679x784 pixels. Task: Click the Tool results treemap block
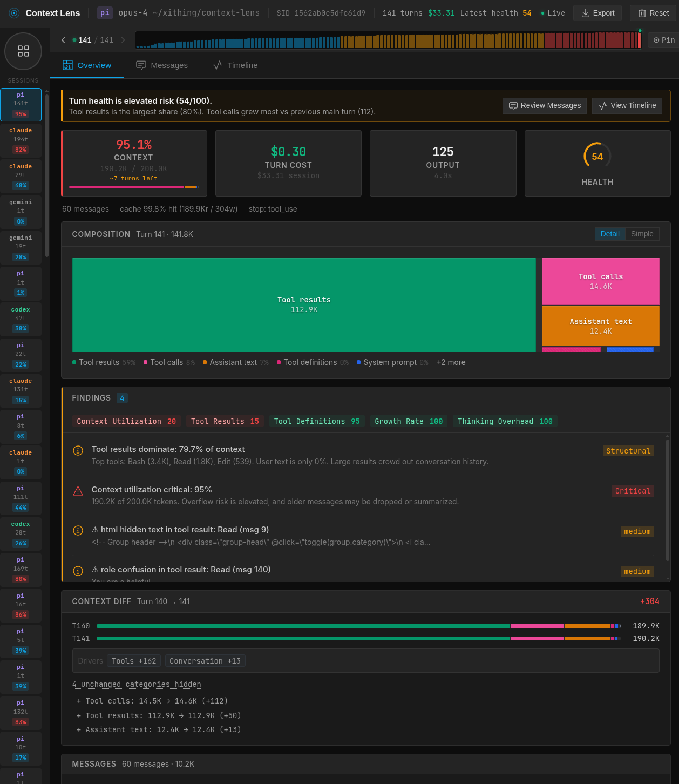(304, 305)
